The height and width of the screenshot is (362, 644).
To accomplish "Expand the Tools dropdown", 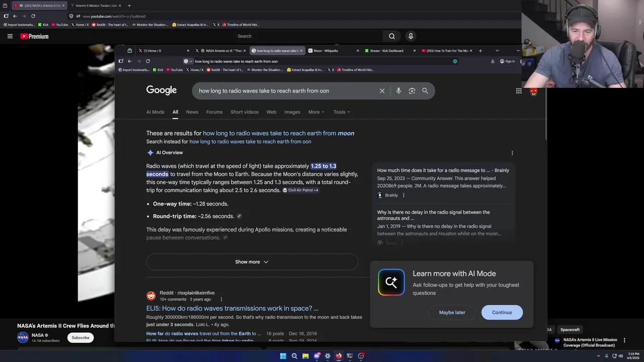I will click(x=342, y=112).
